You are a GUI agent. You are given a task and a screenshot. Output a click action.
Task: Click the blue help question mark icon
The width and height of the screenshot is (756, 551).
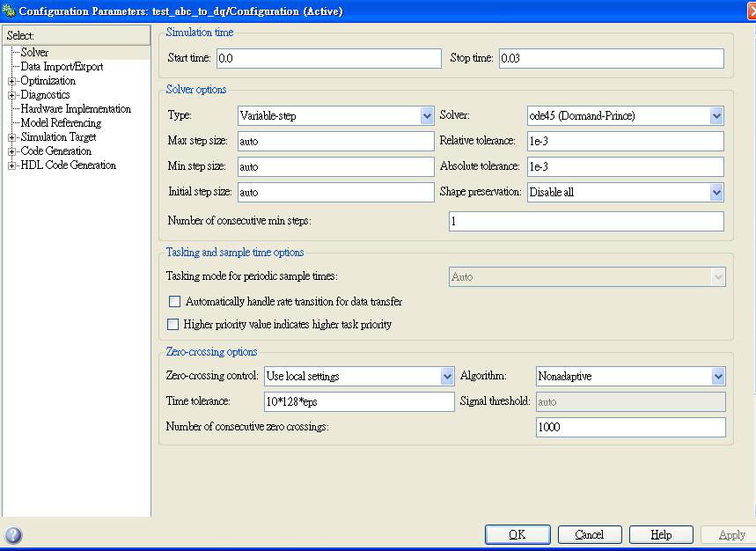pyautogui.click(x=14, y=535)
